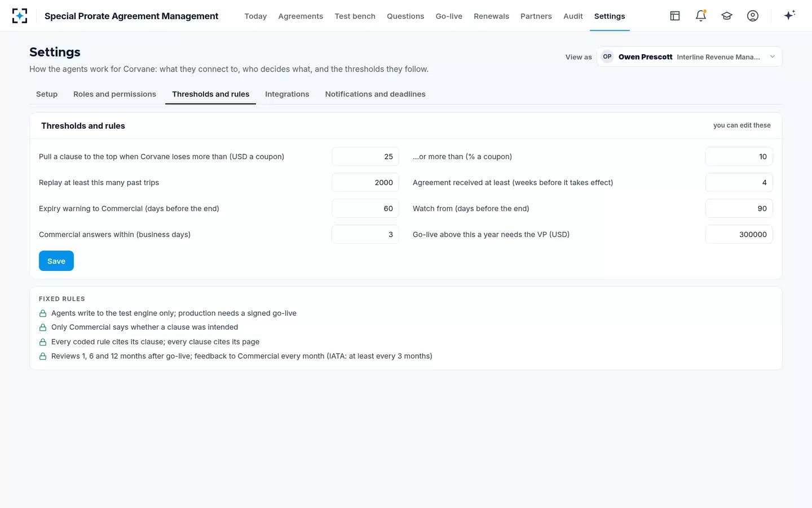
Task: Open the Agreements menu
Action: tap(301, 16)
